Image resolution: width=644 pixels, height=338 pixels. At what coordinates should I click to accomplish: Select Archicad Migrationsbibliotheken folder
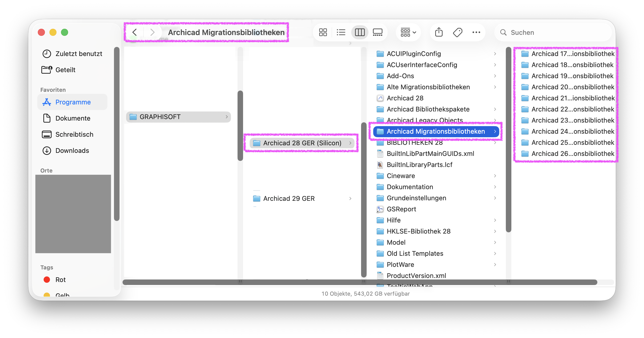(x=436, y=131)
